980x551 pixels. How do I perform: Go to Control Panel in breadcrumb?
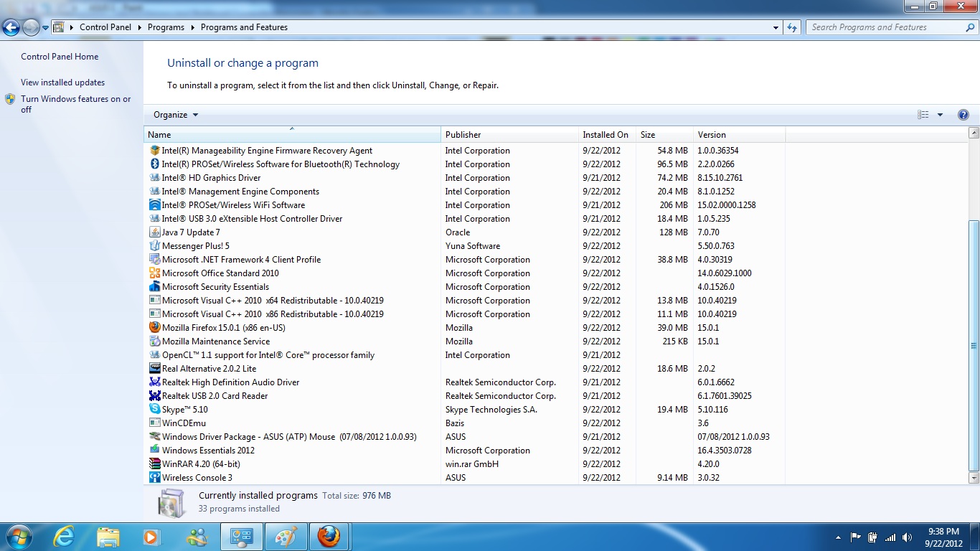click(x=105, y=27)
